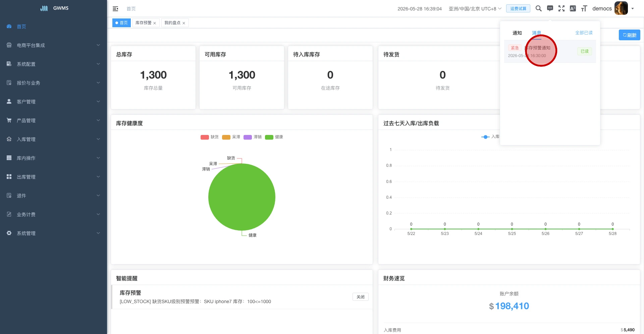Click the 客户管理 user icon
Screen dimensions: 644x334
pos(9,101)
